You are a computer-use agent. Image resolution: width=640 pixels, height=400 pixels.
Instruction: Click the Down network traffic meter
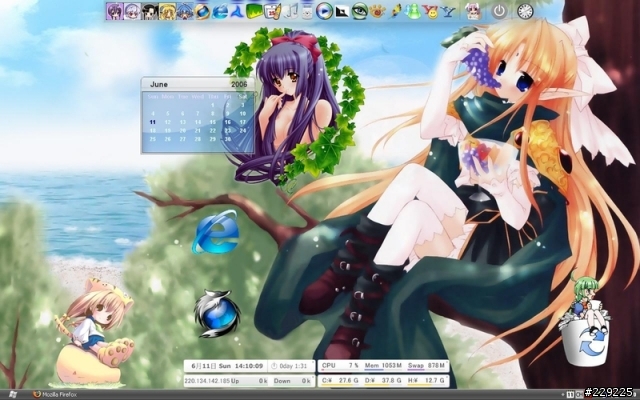click(292, 381)
